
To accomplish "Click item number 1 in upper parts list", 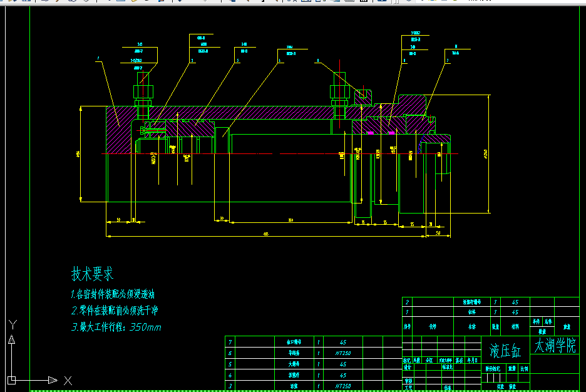I will point(407,312).
